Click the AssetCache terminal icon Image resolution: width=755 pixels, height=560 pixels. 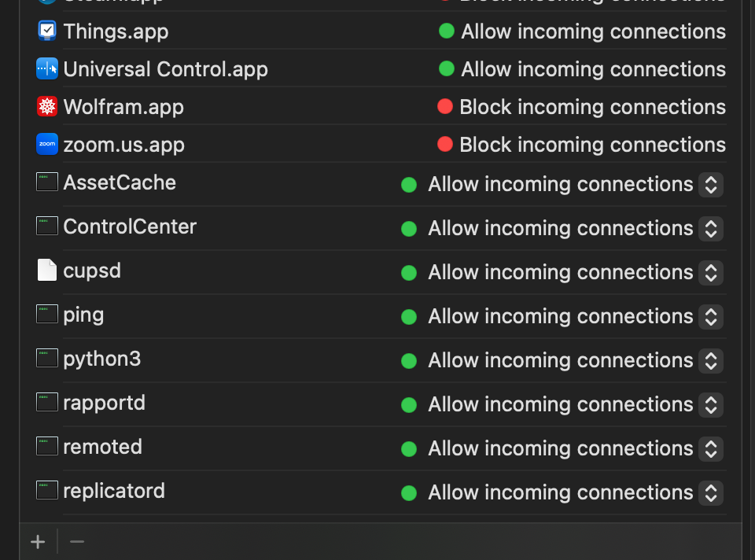(47, 182)
